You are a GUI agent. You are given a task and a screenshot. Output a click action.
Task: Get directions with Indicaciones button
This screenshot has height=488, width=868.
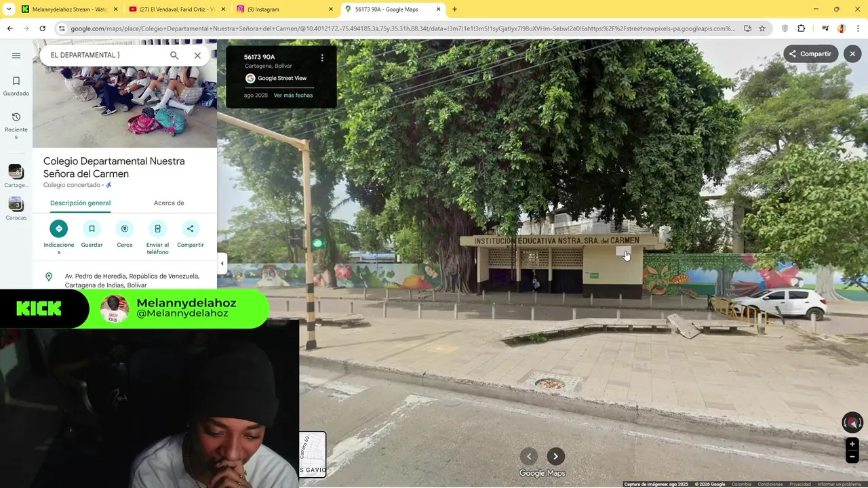(59, 237)
